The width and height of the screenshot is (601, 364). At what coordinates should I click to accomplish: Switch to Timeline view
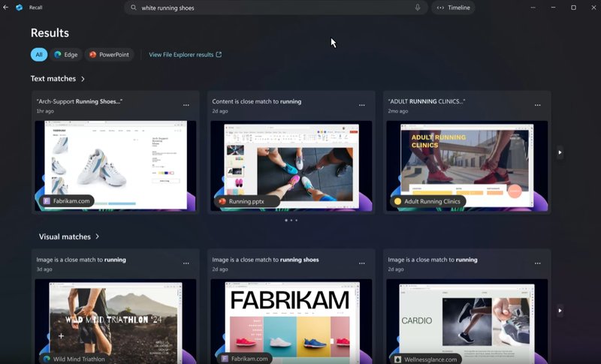pos(453,8)
